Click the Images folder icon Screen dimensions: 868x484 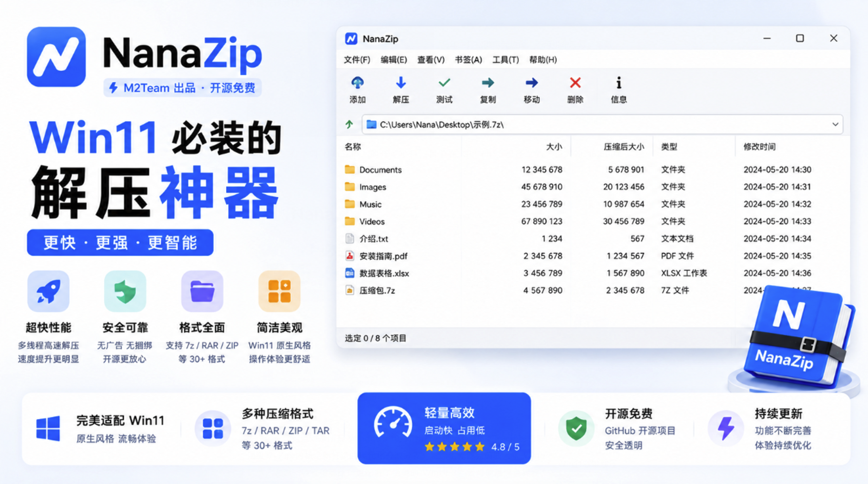[350, 186]
